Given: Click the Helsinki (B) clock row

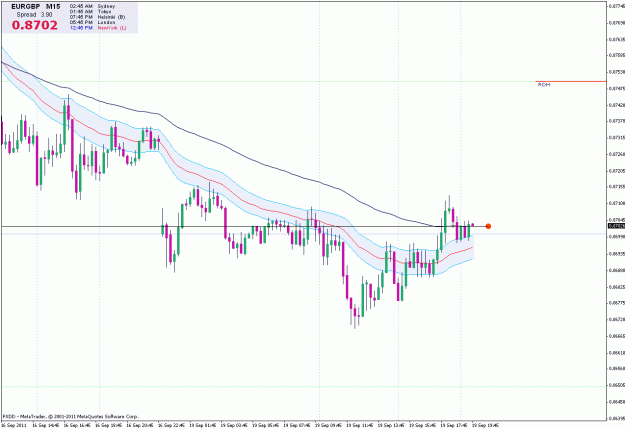Looking at the screenshot, I should [x=97, y=17].
